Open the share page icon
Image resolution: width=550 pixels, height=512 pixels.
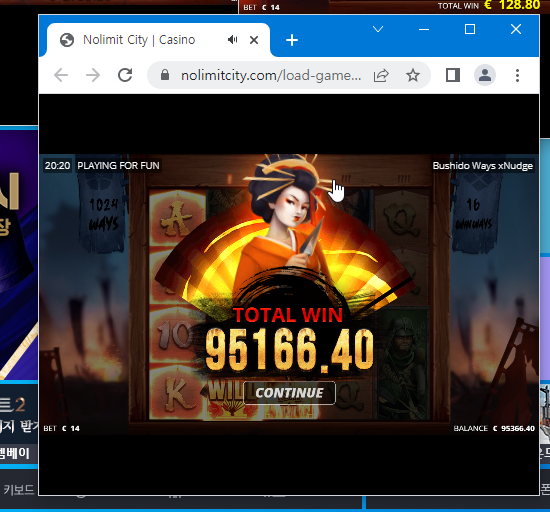[x=381, y=75]
